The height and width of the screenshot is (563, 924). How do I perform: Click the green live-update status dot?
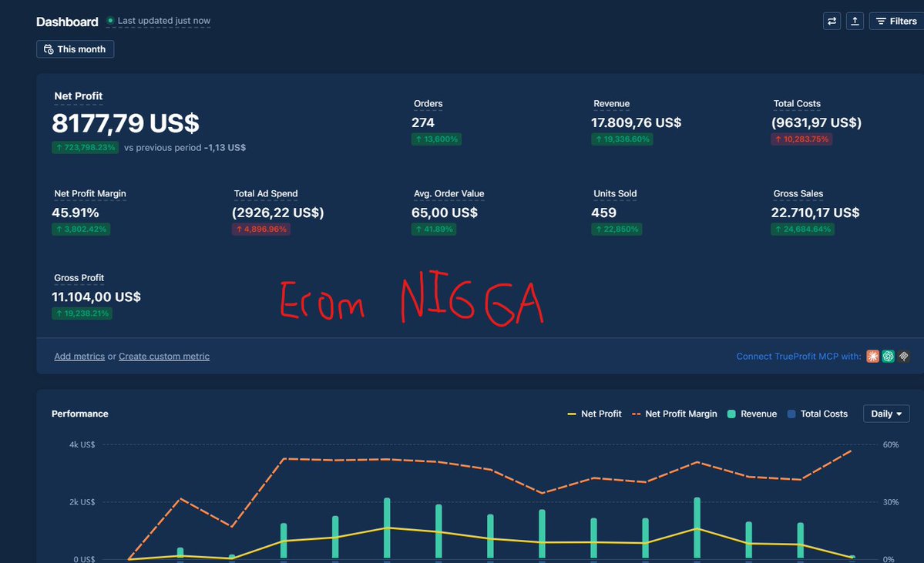tap(110, 21)
